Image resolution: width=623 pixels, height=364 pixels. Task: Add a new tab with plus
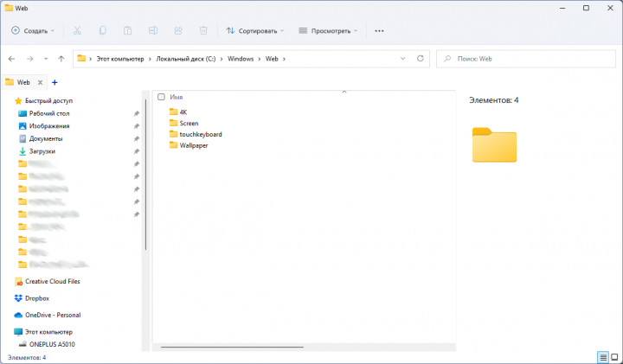[55, 82]
